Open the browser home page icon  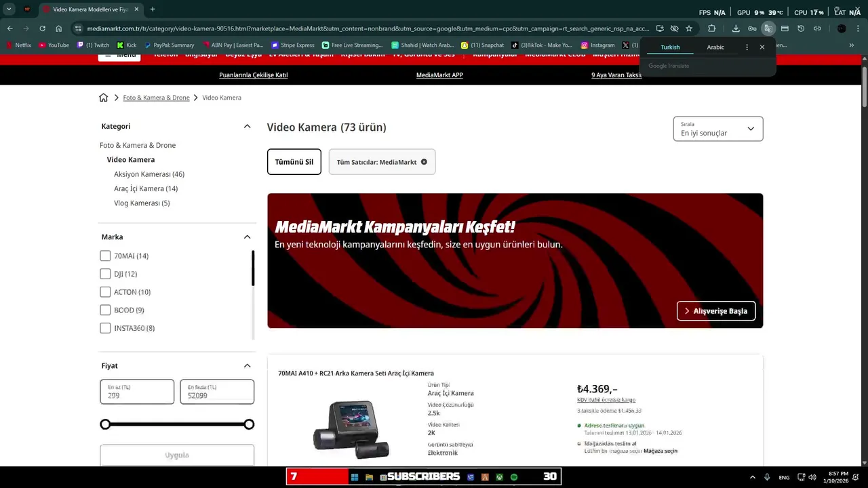click(x=59, y=28)
